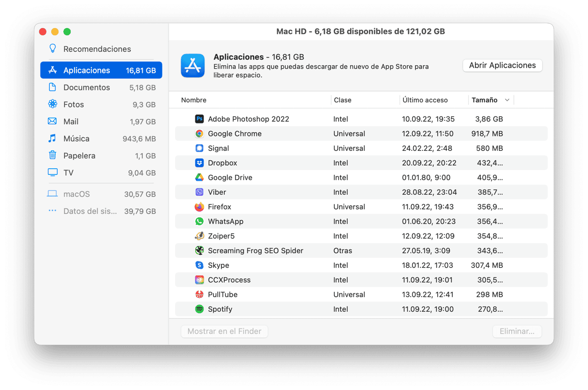Click the Mostrar en el Finder button
This screenshot has height=390, width=588.
coord(224,331)
